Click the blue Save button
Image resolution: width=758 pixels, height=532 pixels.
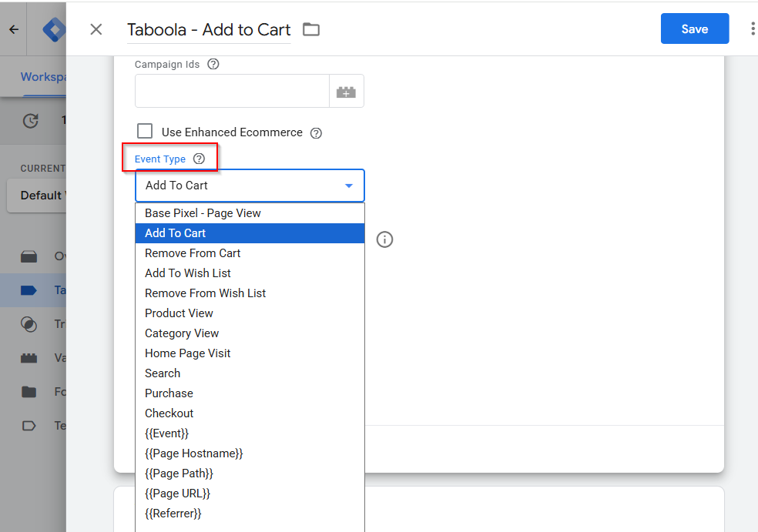point(695,29)
